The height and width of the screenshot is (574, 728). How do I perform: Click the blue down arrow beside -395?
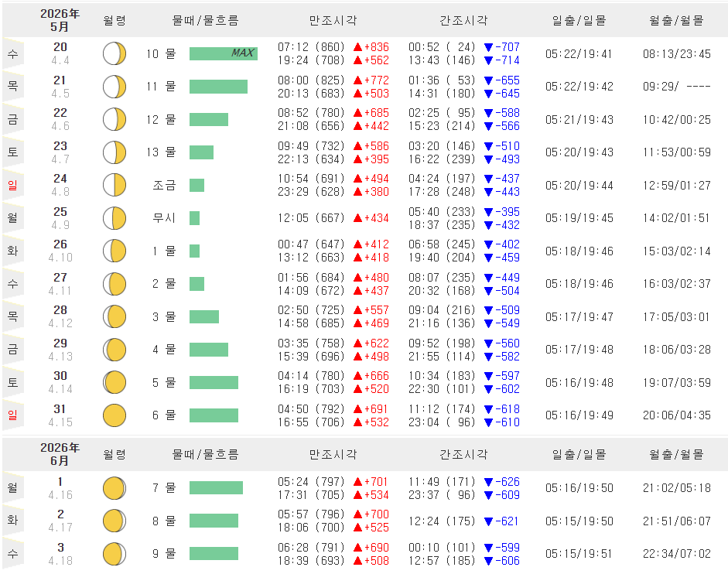pos(488,212)
